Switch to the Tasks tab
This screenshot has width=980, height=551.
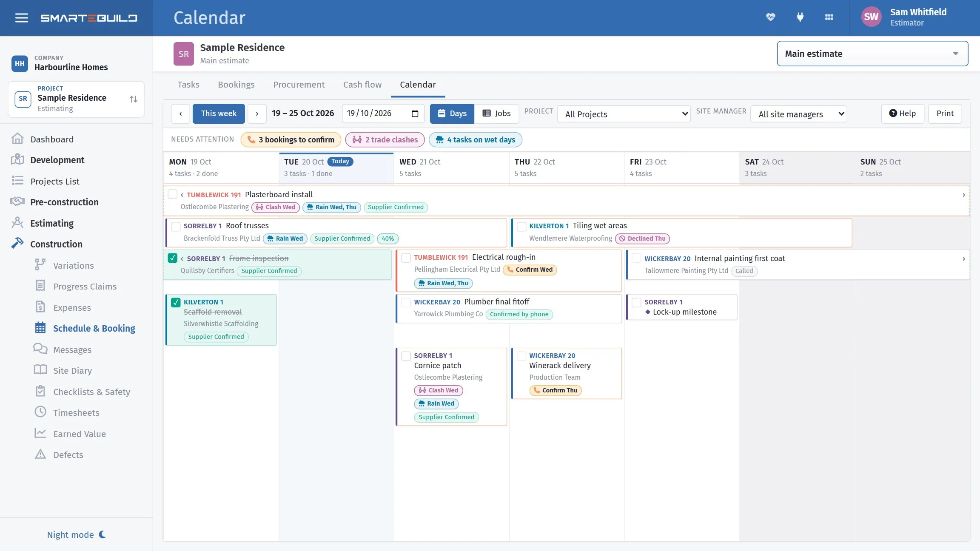click(x=188, y=85)
